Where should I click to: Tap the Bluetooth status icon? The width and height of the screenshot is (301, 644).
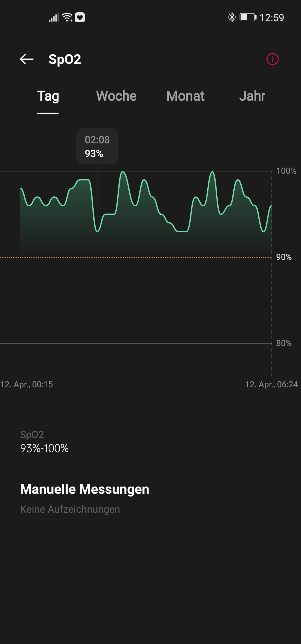click(x=232, y=17)
